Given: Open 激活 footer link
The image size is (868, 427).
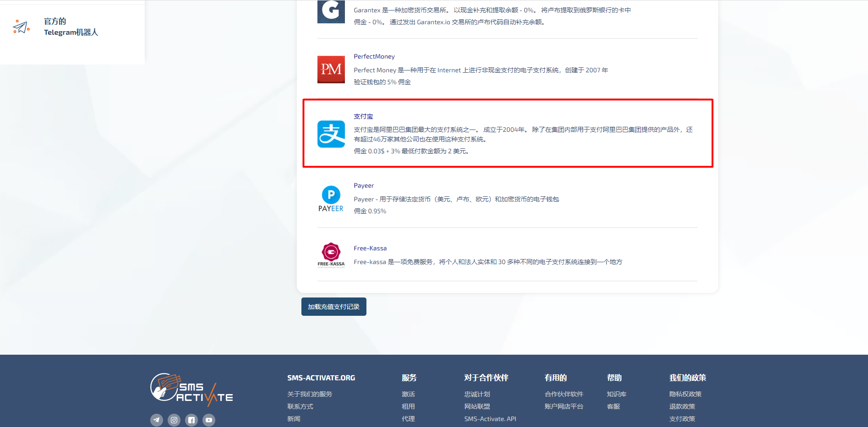Looking at the screenshot, I should [x=408, y=394].
